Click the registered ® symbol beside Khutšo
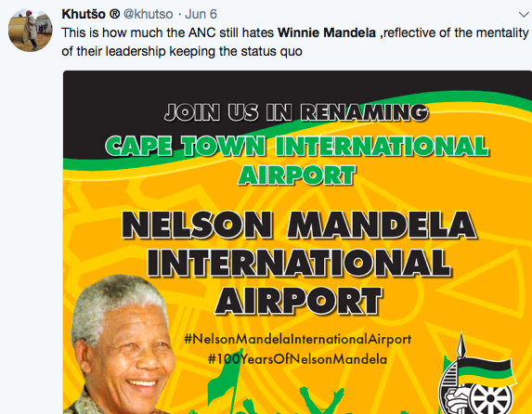Viewport: 532px width, 414px height. click(x=115, y=14)
